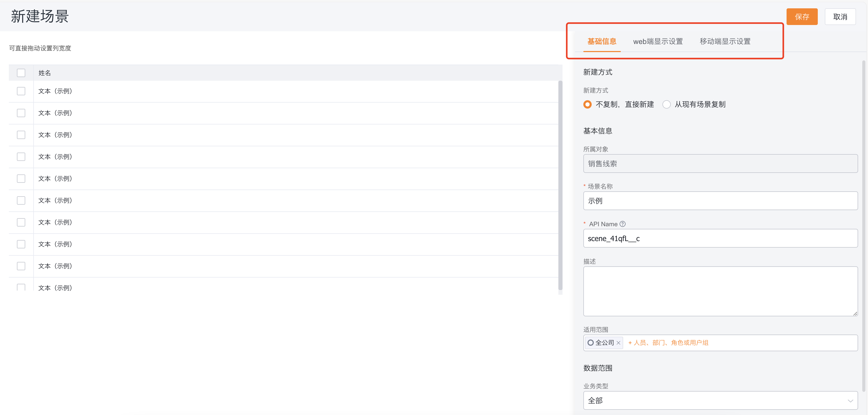This screenshot has height=415, width=868.
Task: Click the 保存 button
Action: (x=802, y=16)
